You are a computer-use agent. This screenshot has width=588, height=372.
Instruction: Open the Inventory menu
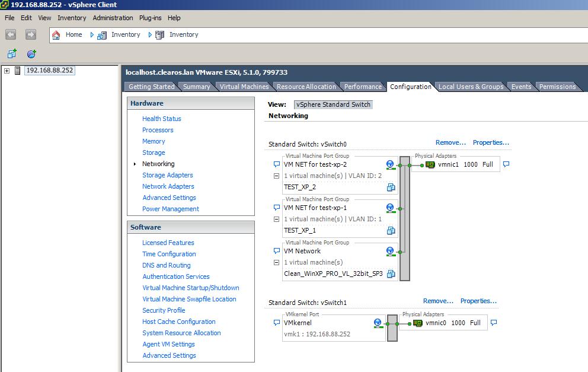click(x=72, y=18)
